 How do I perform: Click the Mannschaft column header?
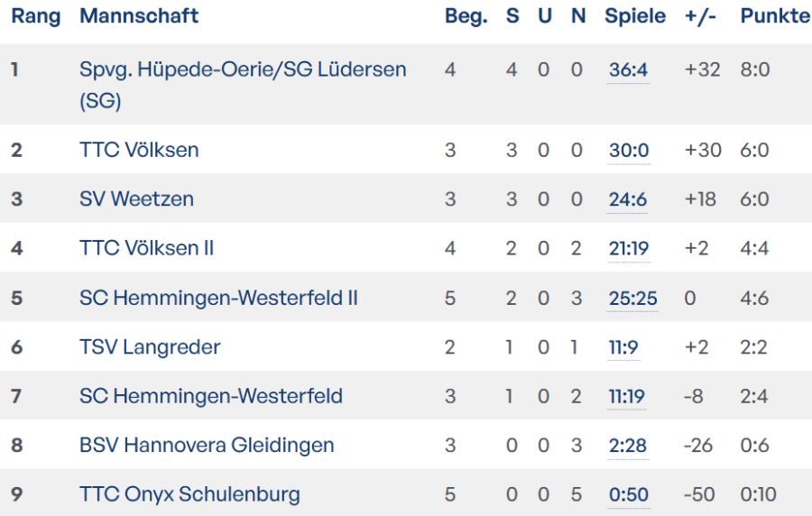coord(139,16)
